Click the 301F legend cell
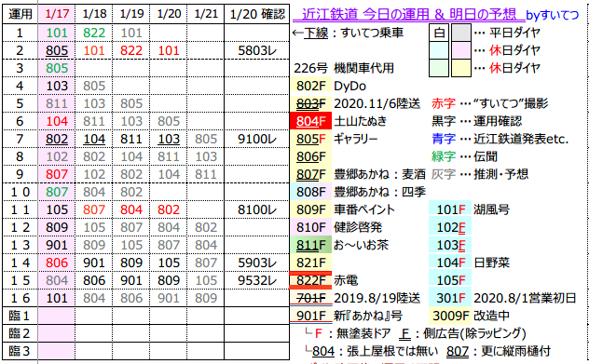 450,298
